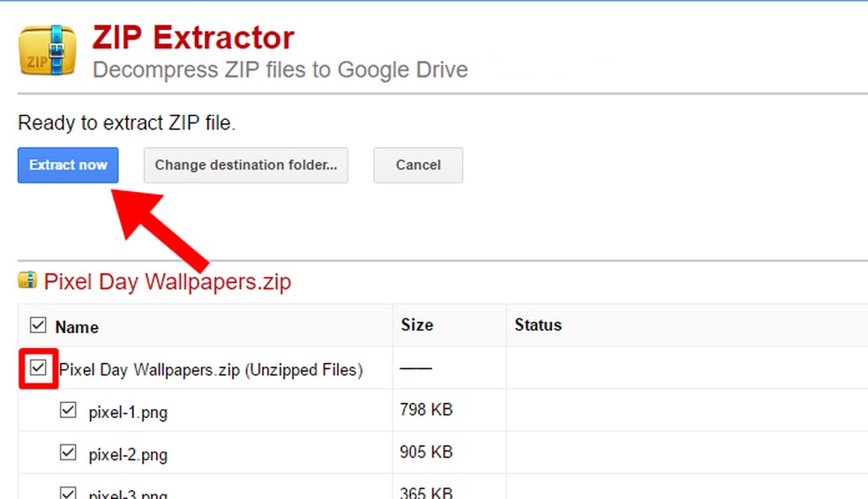Select the Pixel Day Wallpapers.zip (Unzipped Files) folder row
This screenshot has height=499, width=868.
coord(211,369)
